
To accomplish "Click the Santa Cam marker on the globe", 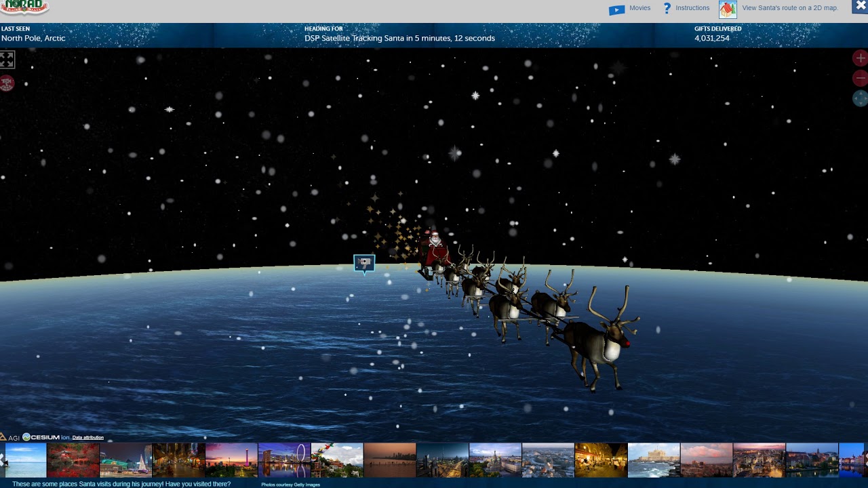I will [x=364, y=263].
